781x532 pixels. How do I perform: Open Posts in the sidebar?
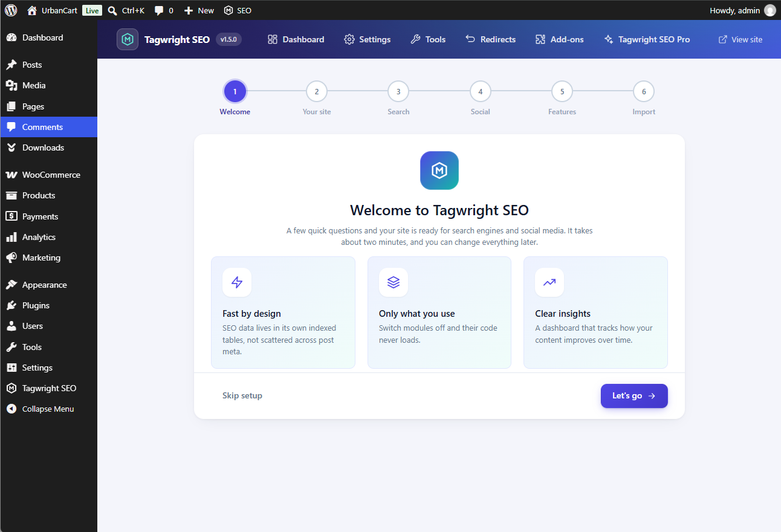pyautogui.click(x=48, y=65)
